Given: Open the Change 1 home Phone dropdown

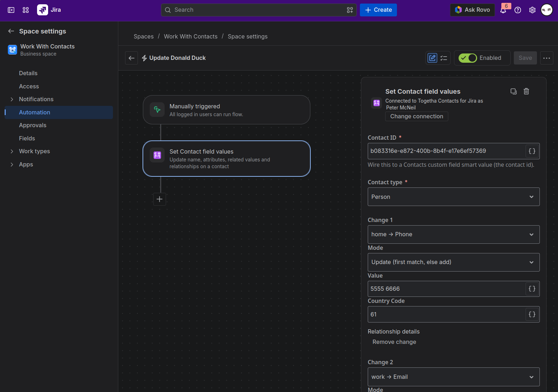Looking at the screenshot, I should 454,234.
